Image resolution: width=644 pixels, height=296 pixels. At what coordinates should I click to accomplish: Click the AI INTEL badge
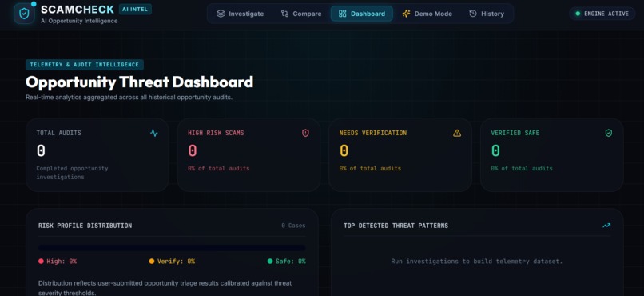coord(135,9)
